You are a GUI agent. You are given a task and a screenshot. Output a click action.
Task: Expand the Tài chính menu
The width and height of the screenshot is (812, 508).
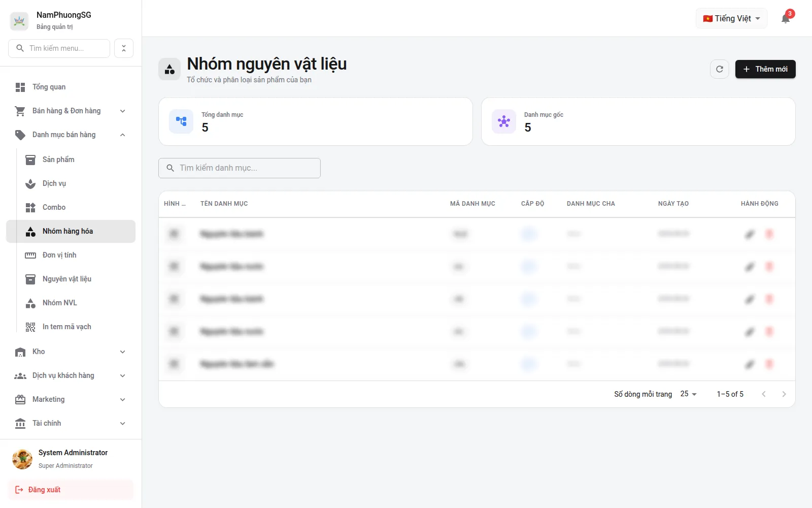pyautogui.click(x=71, y=423)
